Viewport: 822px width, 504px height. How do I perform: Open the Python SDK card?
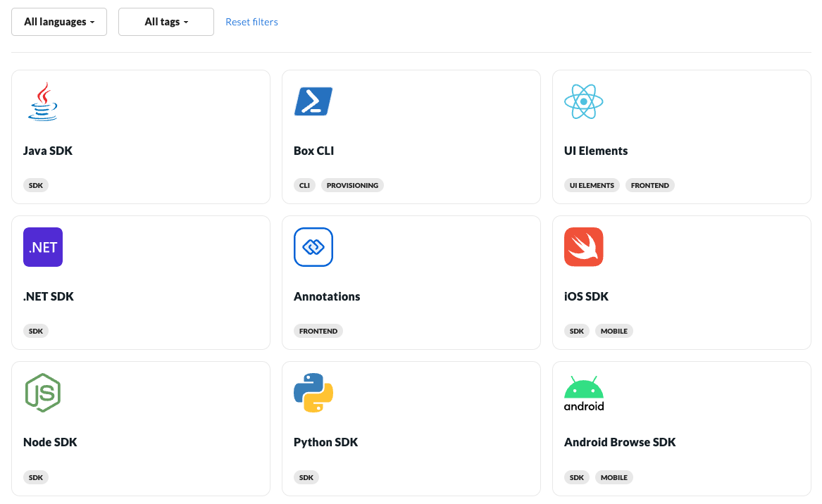pyautogui.click(x=325, y=441)
